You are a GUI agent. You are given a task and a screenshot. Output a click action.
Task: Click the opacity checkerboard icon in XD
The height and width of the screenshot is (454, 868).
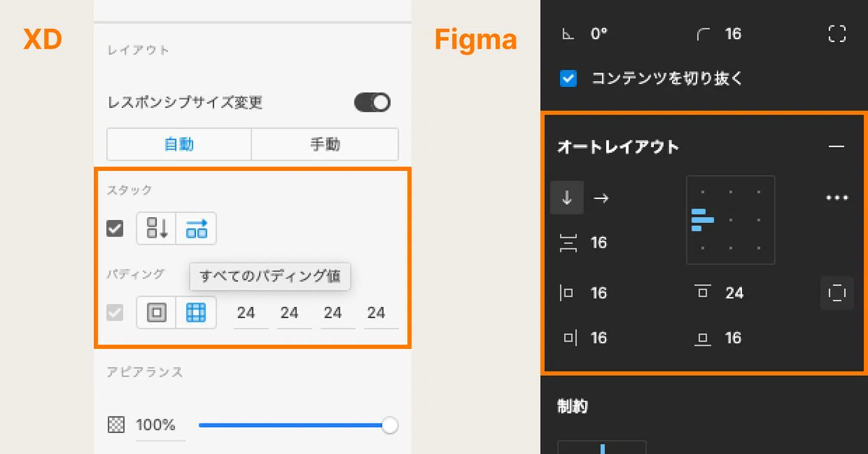pos(116,425)
